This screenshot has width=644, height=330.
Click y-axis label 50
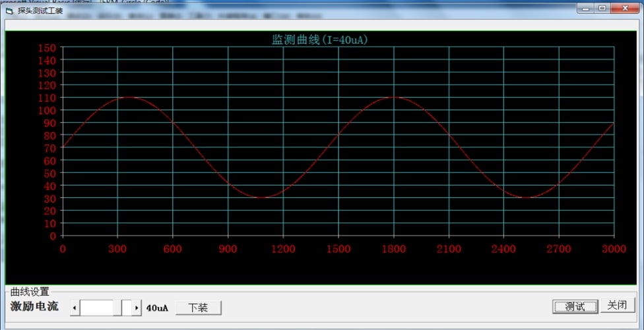click(49, 173)
